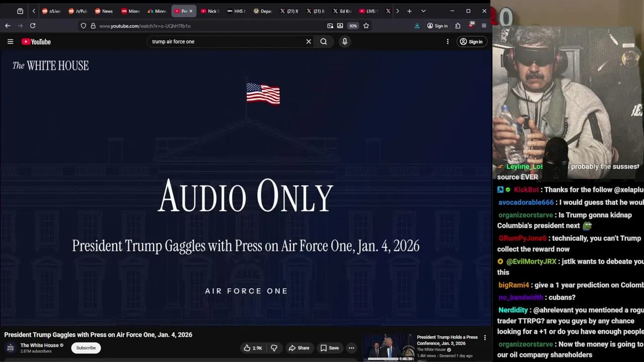The image size is (644, 362).
Task: Open more actions ellipsis under video
Action: [x=351, y=348]
